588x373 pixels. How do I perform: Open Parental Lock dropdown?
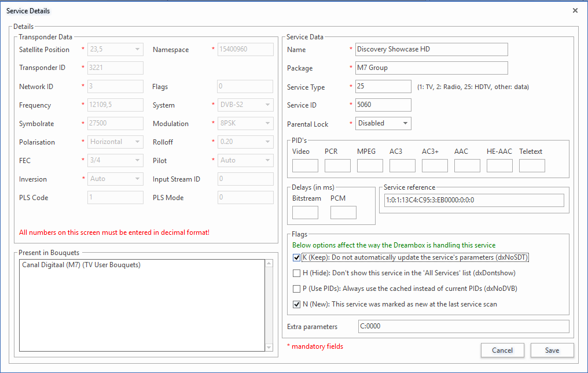click(383, 123)
